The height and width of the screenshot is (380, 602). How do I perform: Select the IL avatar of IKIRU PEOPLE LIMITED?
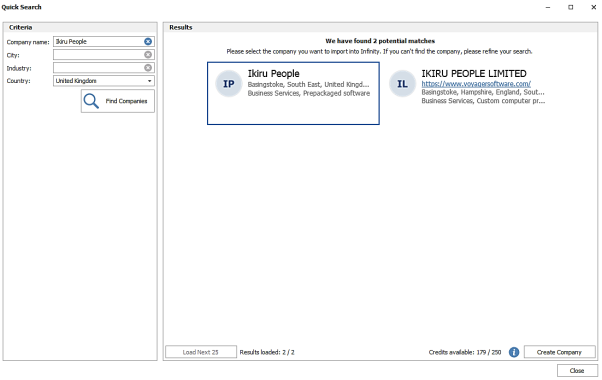pos(402,84)
